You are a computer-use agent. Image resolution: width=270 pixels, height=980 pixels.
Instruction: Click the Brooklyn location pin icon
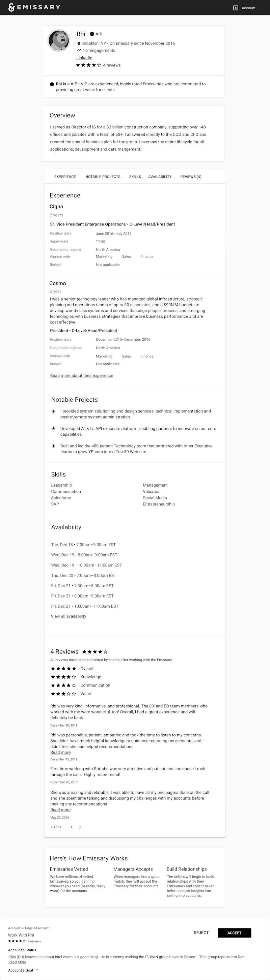(x=79, y=43)
